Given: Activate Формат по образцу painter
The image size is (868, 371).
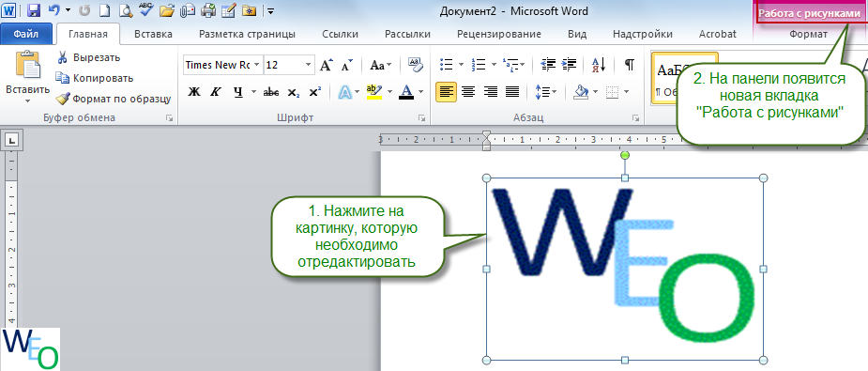Looking at the screenshot, I should tap(114, 100).
